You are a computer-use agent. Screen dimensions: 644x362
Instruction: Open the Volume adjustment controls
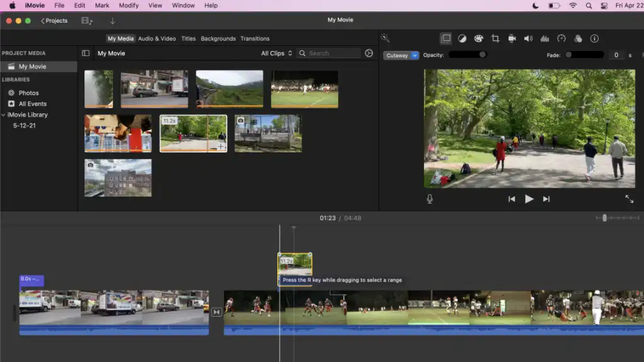pyautogui.click(x=528, y=38)
